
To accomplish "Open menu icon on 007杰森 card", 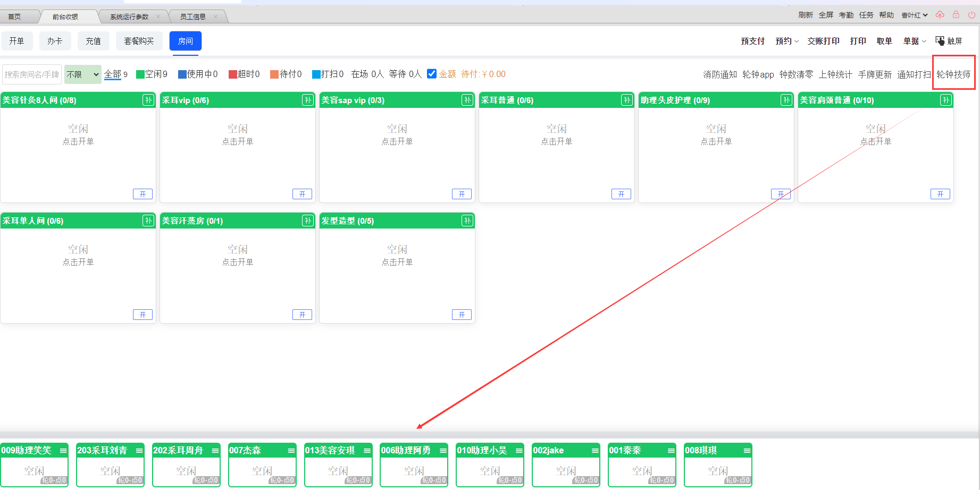I will tap(291, 451).
